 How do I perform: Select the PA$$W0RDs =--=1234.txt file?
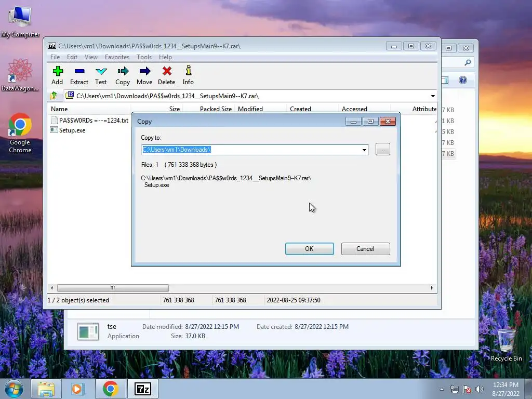point(89,120)
